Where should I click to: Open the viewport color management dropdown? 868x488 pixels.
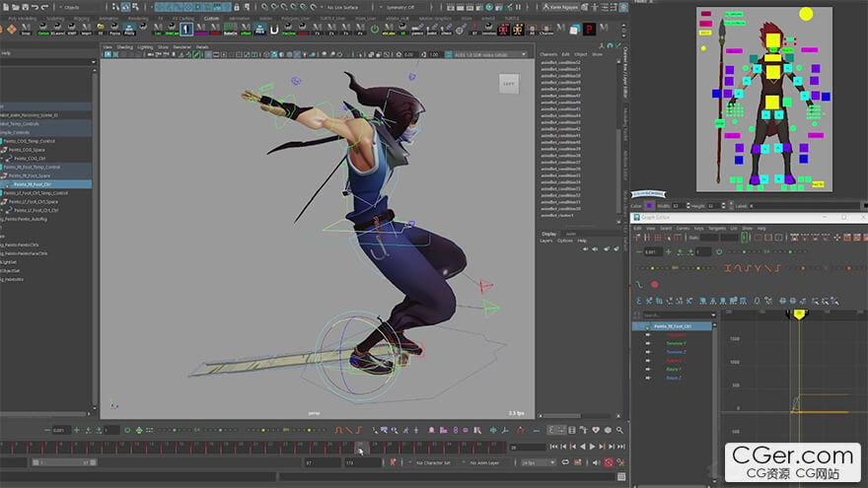(x=489, y=55)
